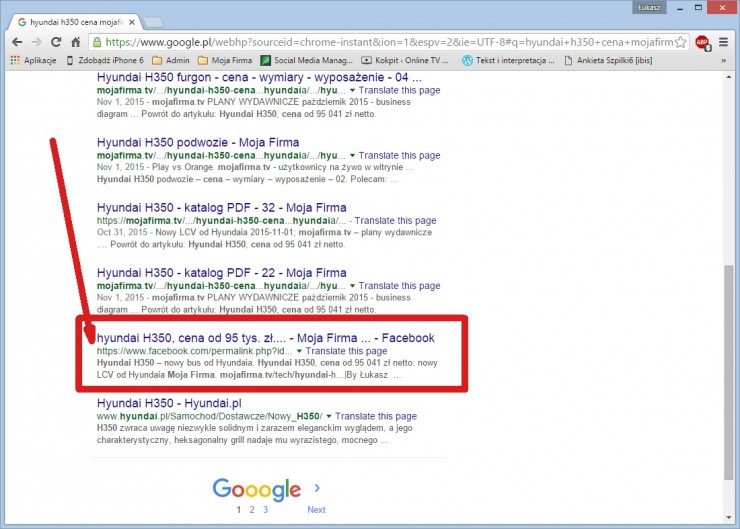Screen dimensions: 740x529
Task: Open the Tekst i interpretacja bookmark
Action: click(508, 60)
